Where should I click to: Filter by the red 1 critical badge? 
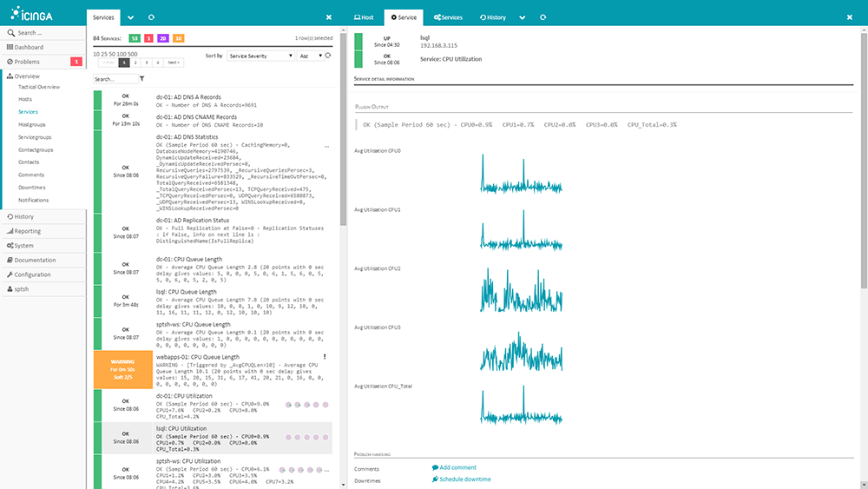pyautogui.click(x=148, y=38)
